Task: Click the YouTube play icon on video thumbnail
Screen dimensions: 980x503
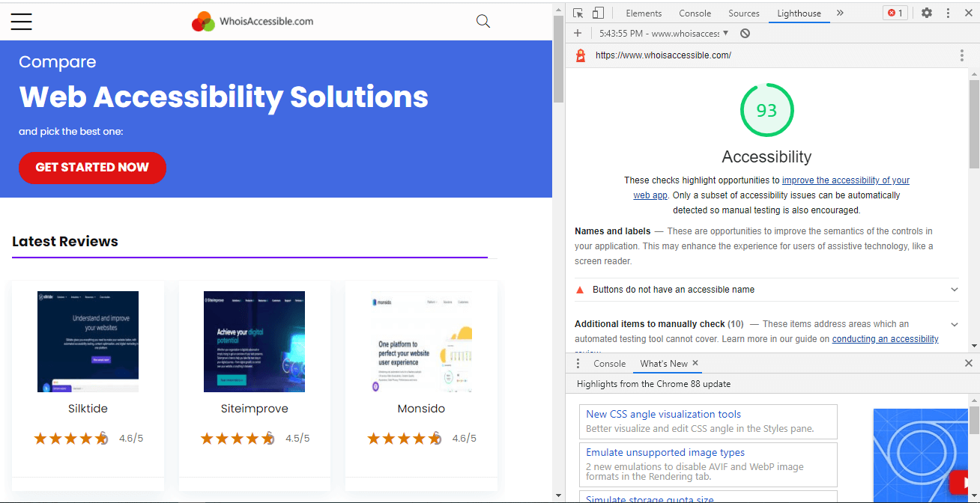Action: pyautogui.click(x=960, y=483)
